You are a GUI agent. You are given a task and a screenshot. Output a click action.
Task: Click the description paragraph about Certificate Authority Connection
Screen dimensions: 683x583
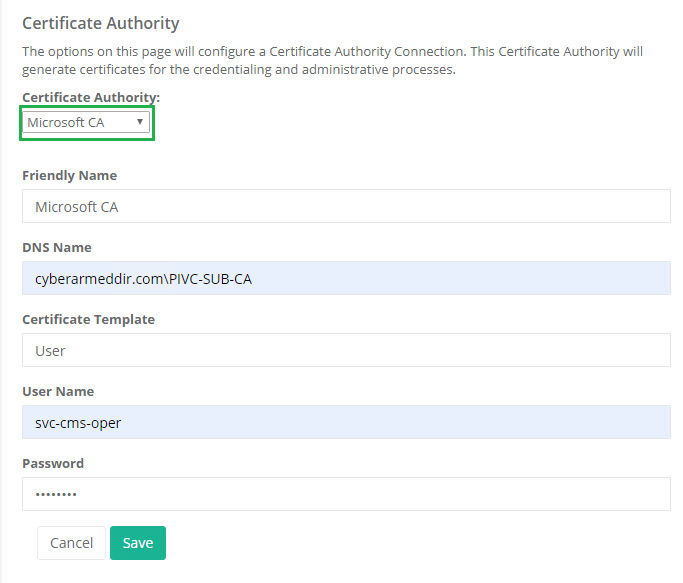tap(332, 61)
